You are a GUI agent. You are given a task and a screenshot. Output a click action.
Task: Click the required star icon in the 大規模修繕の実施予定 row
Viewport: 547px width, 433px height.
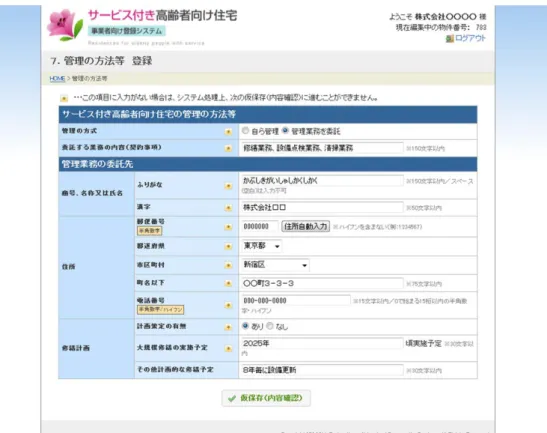pos(228,349)
